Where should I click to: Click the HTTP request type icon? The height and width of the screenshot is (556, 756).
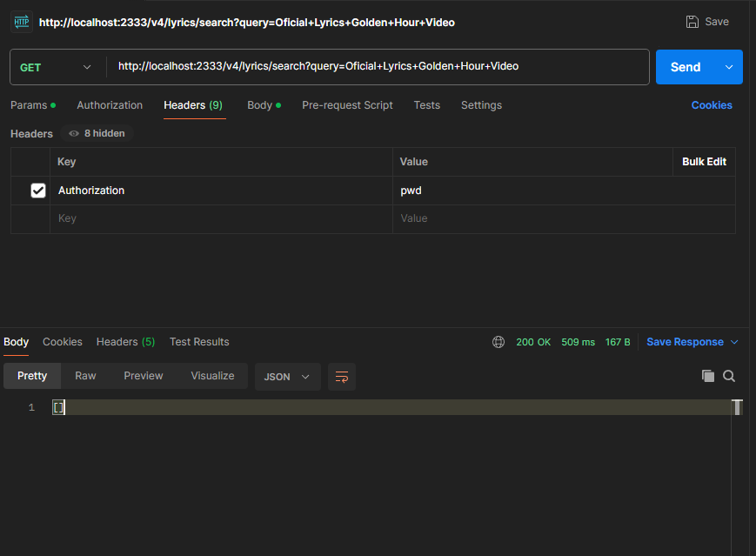point(22,22)
